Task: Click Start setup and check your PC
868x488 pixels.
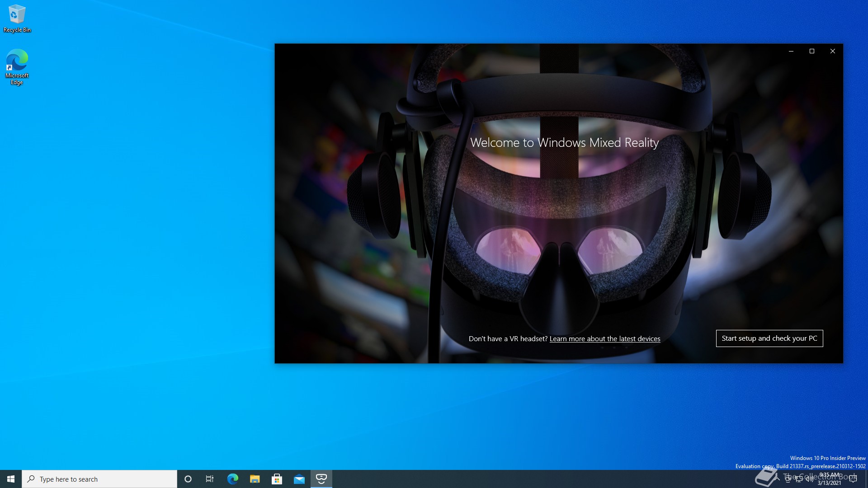Action: click(769, 338)
